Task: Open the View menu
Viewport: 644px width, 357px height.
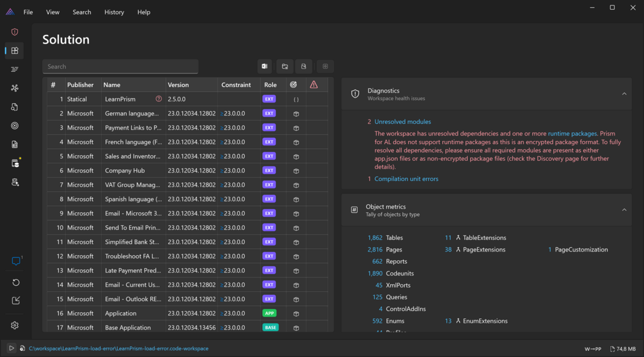Action: [x=53, y=12]
